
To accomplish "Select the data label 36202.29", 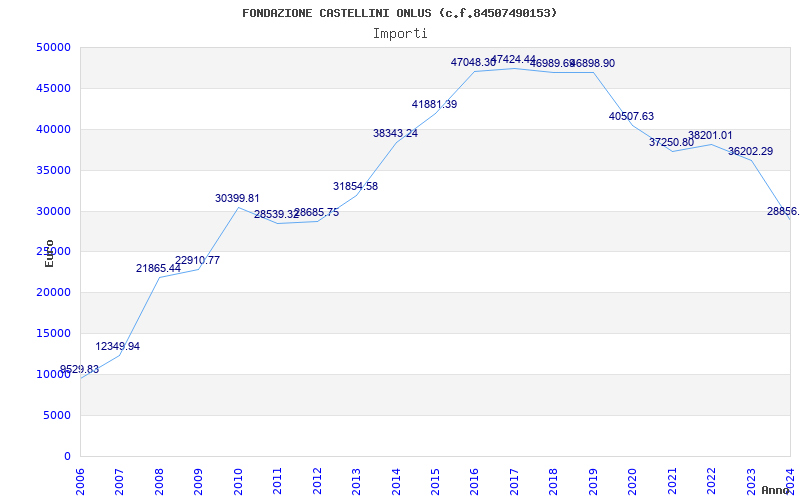I will (x=751, y=152).
